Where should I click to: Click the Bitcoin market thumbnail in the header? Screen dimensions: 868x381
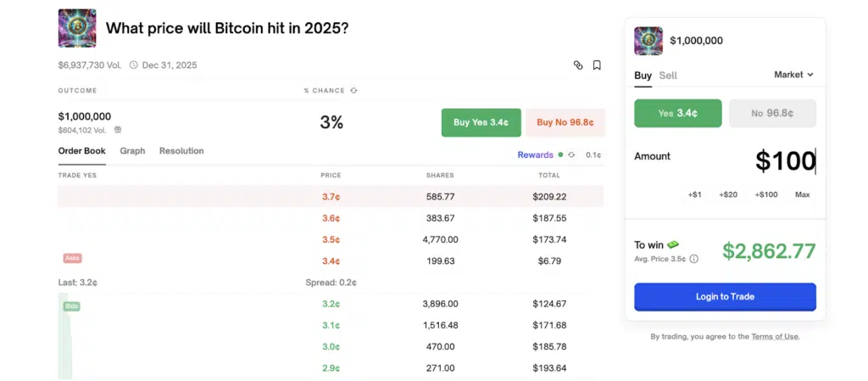76,28
